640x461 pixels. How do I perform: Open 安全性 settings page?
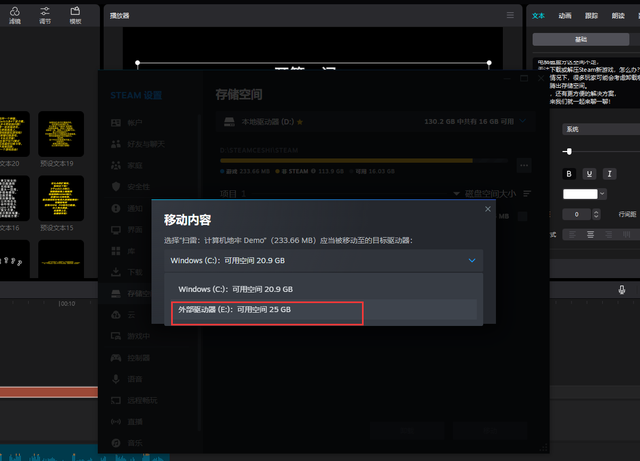pos(138,187)
